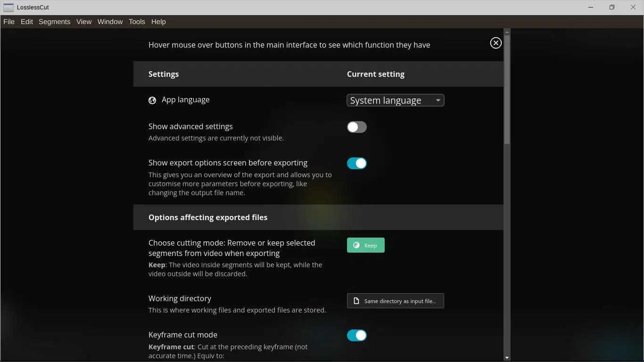Toggle Show advanced settings switch
Image resolution: width=644 pixels, height=362 pixels.
pyautogui.click(x=356, y=127)
